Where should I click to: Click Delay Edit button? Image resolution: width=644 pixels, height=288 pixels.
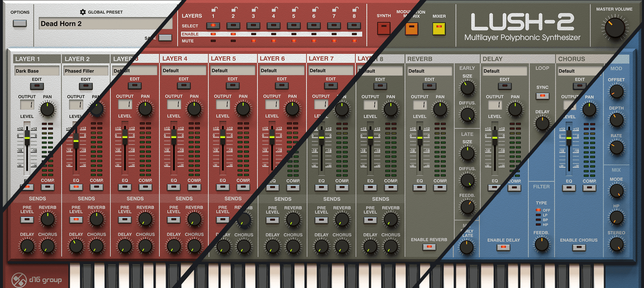(505, 86)
